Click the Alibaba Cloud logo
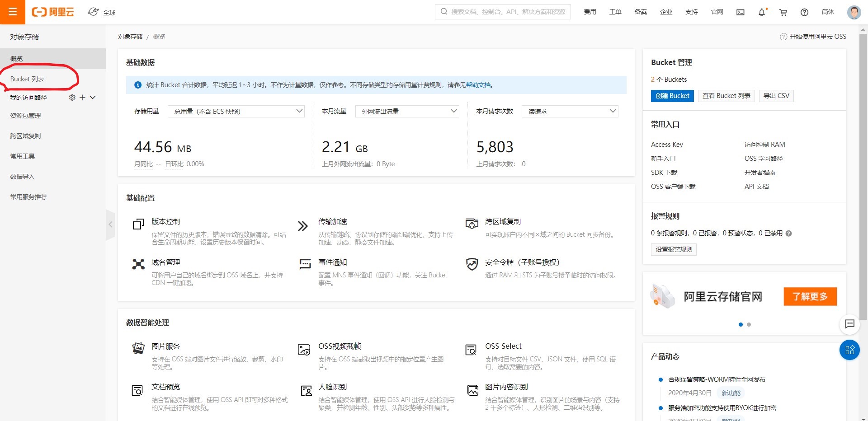 pos(53,12)
